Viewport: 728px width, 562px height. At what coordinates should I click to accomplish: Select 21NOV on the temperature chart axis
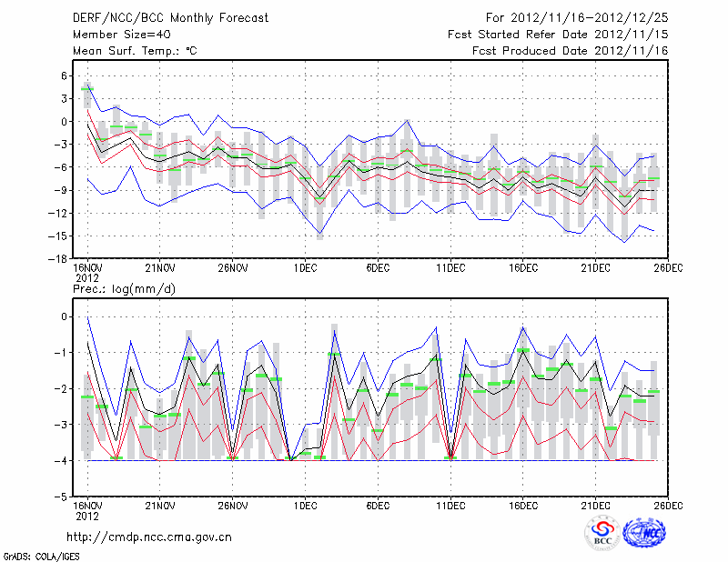click(159, 268)
